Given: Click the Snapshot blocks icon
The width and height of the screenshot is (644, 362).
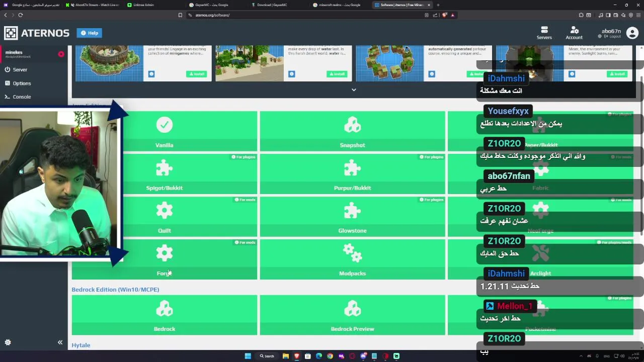Looking at the screenshot, I should pos(352,125).
